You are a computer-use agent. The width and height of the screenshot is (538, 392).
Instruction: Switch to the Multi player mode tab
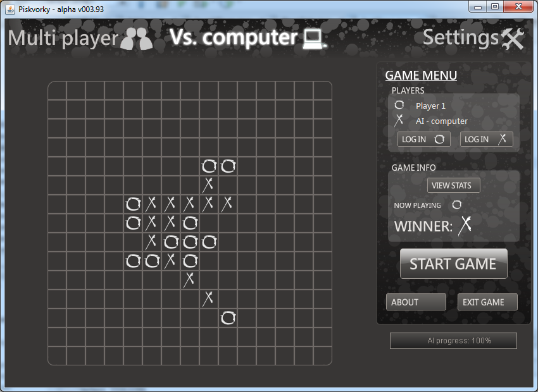[80, 38]
